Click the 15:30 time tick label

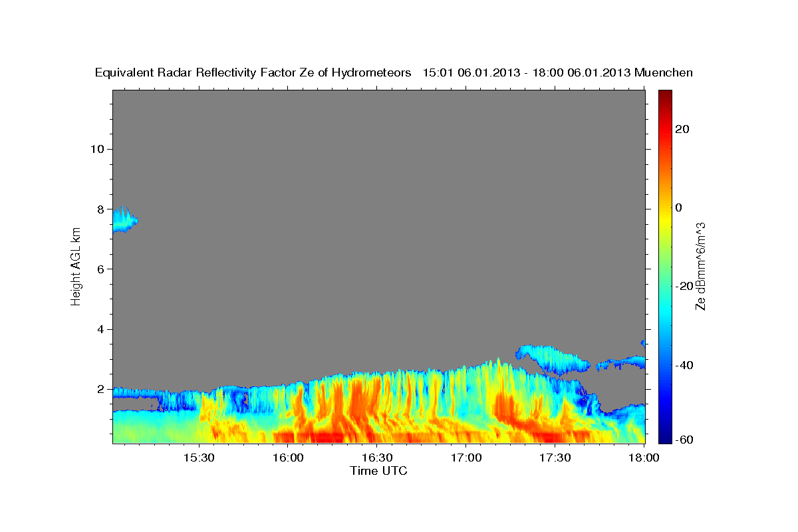pos(198,458)
